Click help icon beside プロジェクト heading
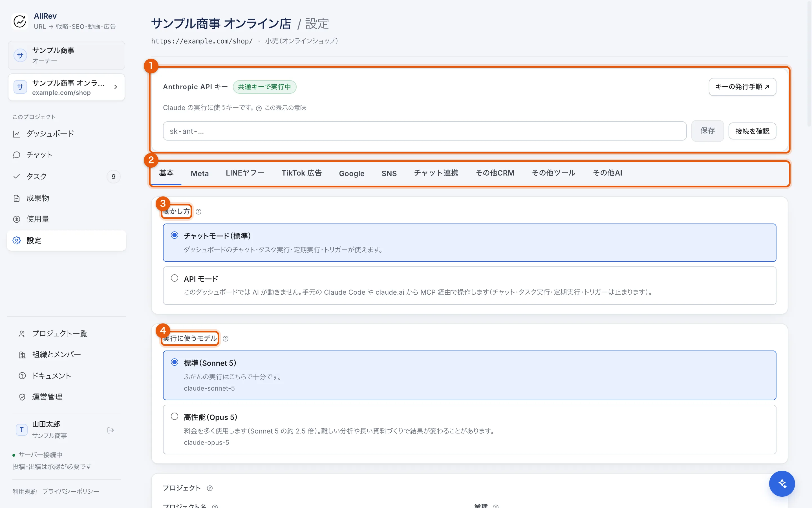The height and width of the screenshot is (508, 812). (210, 488)
